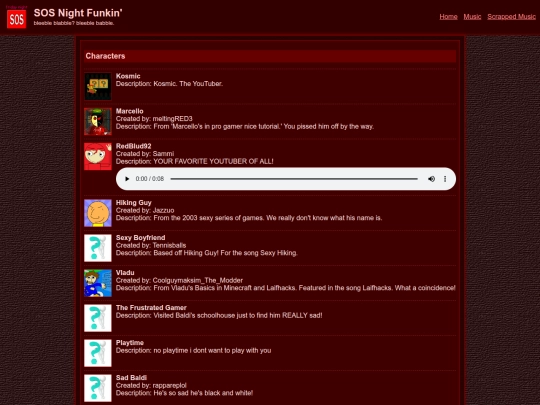
Task: Click the RedBlud92 character thumbnail
Action: pos(98,156)
